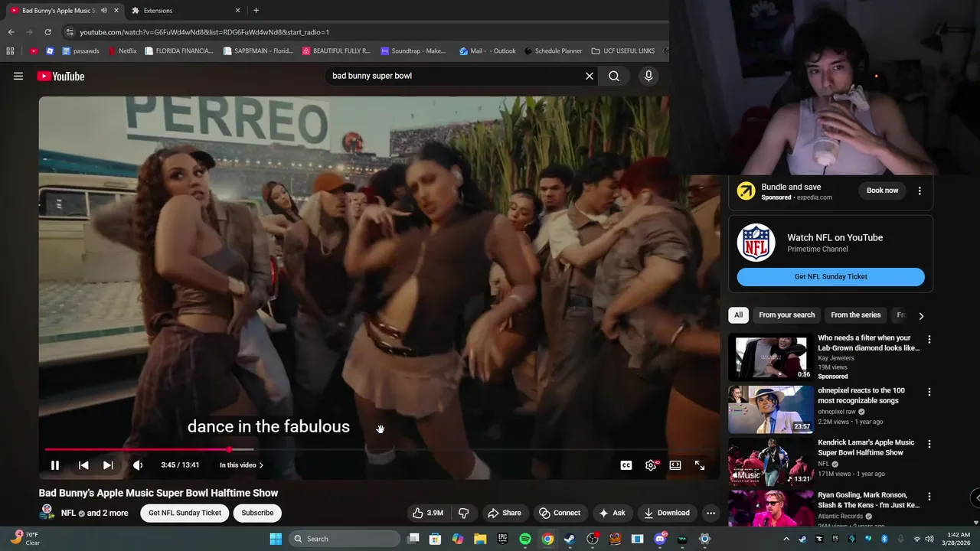Open the Ask AI button
The image size is (980, 551).
[x=612, y=513]
